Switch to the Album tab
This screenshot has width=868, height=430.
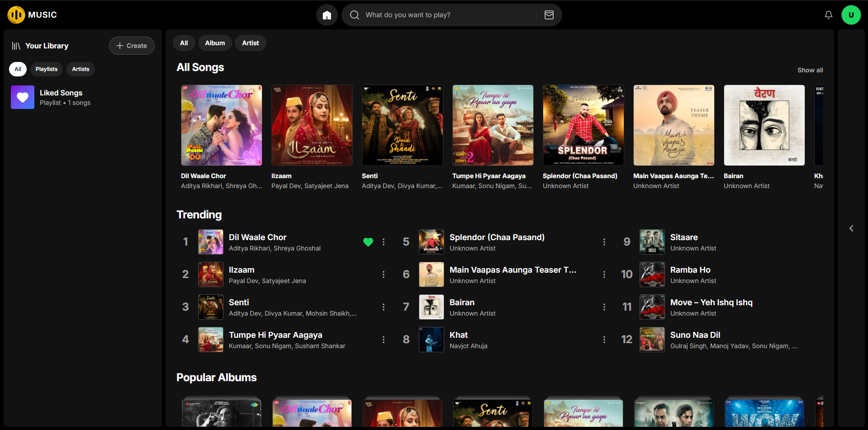(215, 43)
